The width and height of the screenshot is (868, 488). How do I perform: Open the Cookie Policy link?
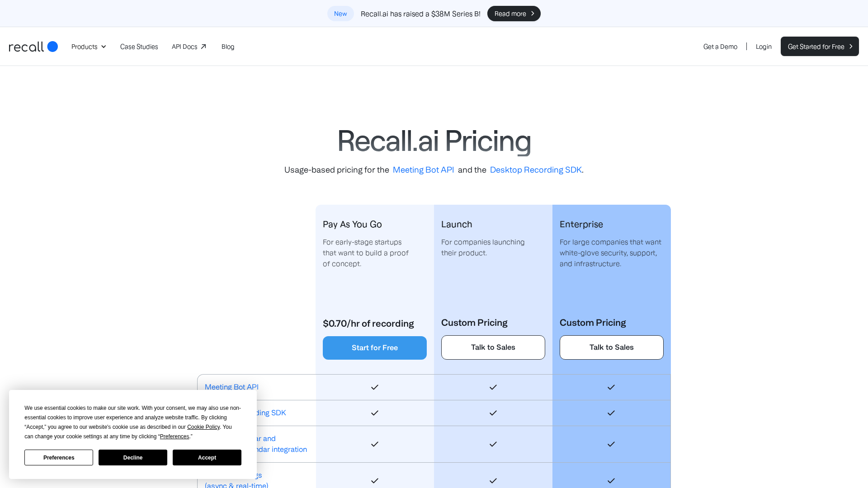[203, 427]
